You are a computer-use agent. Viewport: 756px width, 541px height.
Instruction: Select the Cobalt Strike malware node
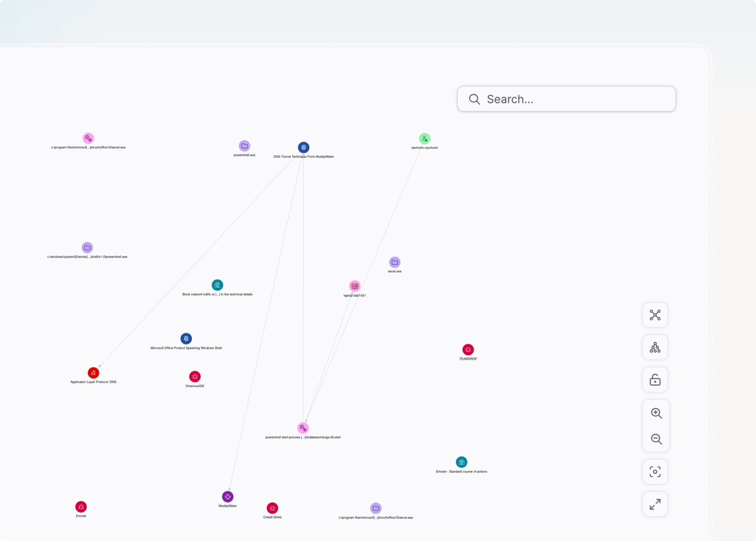coord(272,508)
